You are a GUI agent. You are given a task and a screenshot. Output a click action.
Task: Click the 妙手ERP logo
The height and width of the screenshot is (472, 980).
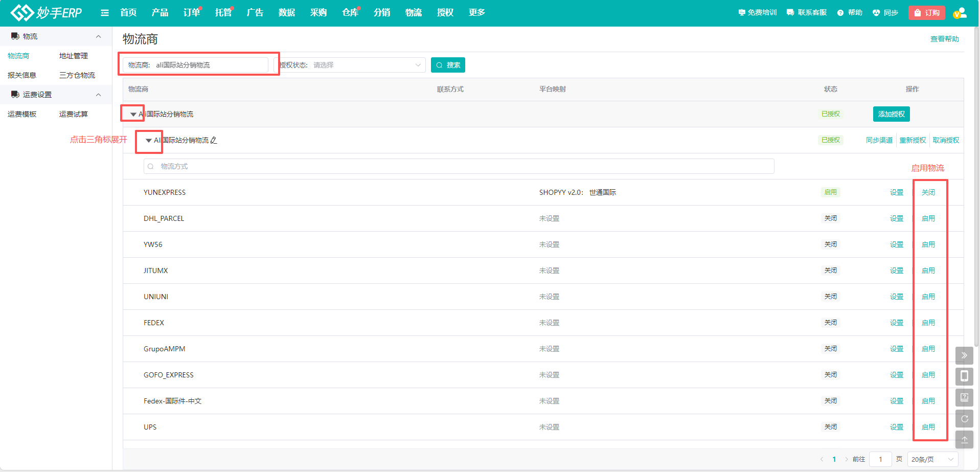[46, 13]
